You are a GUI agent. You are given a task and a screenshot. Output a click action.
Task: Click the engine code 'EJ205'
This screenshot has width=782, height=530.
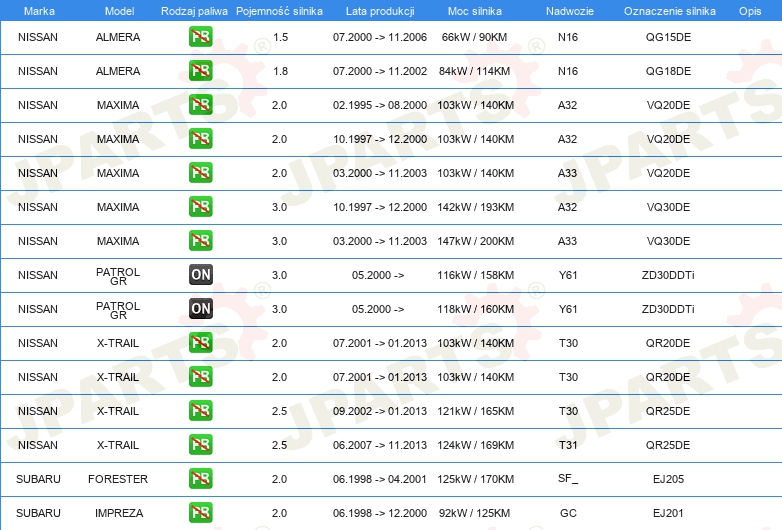coord(668,479)
